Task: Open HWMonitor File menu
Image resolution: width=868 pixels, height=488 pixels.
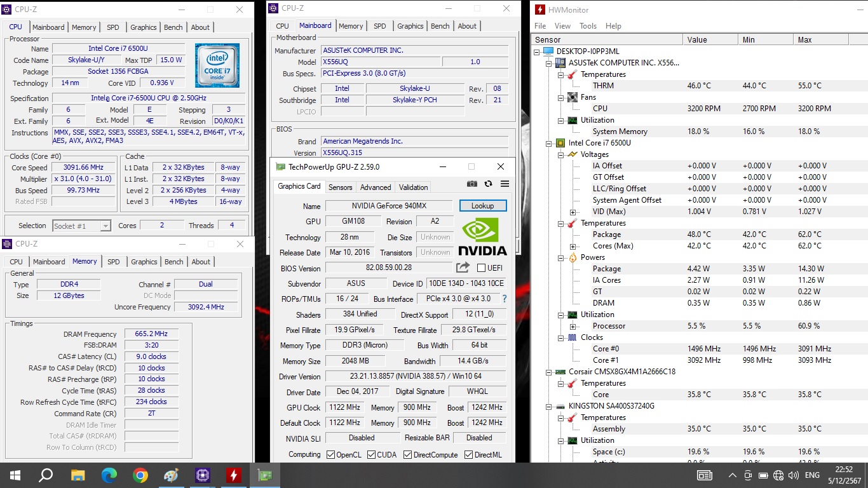Action: click(540, 26)
